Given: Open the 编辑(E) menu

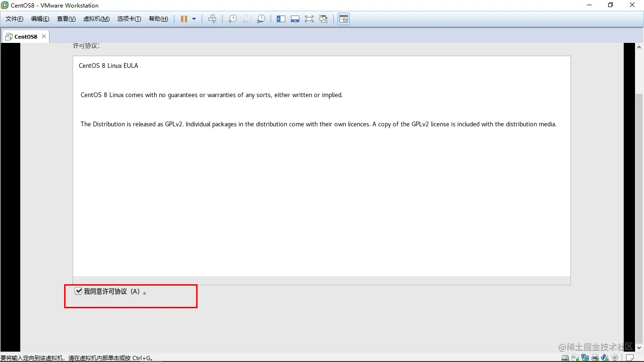Looking at the screenshot, I should [x=40, y=19].
